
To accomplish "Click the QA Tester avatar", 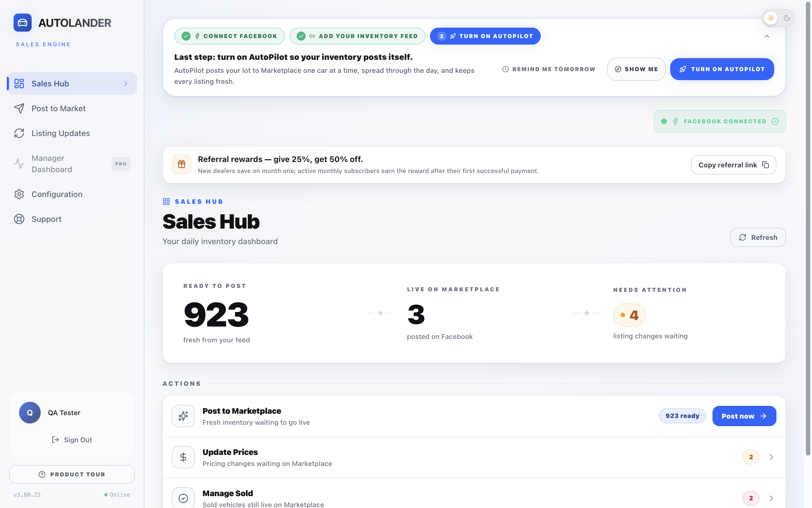I will 30,413.
